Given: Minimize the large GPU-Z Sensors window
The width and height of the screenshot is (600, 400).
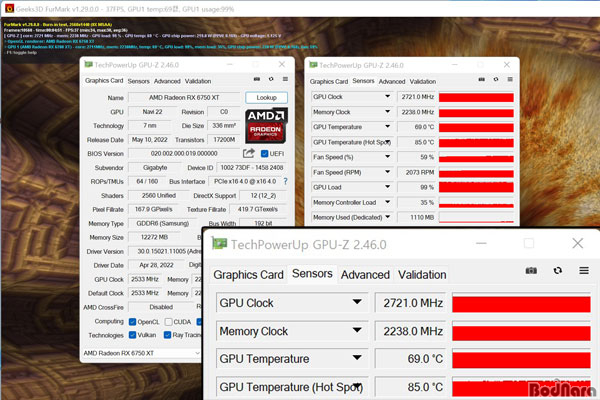Looking at the screenshot, I should 481,243.
